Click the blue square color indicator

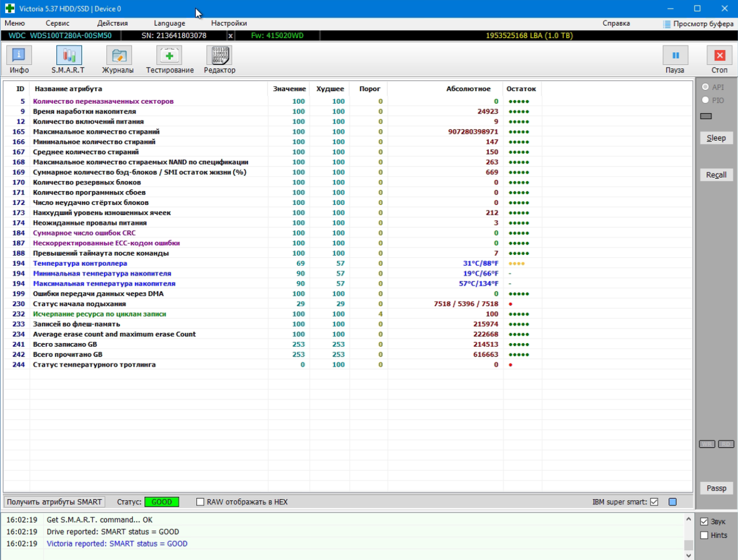(672, 502)
